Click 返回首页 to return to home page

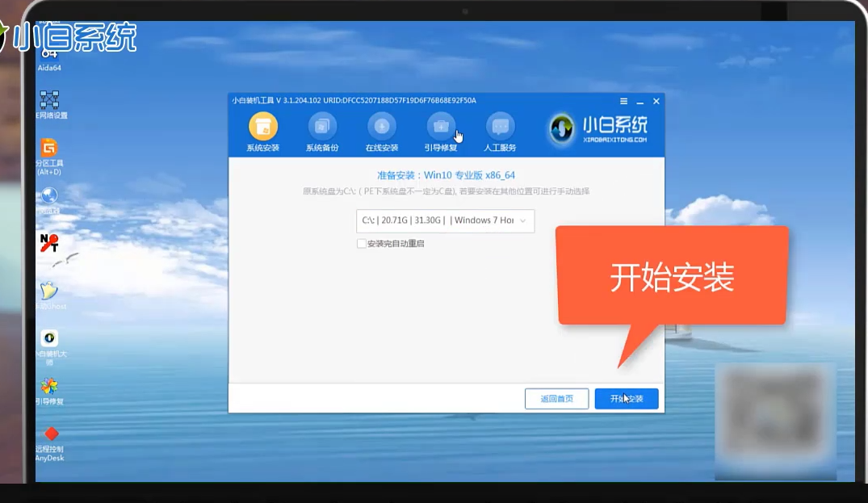556,398
